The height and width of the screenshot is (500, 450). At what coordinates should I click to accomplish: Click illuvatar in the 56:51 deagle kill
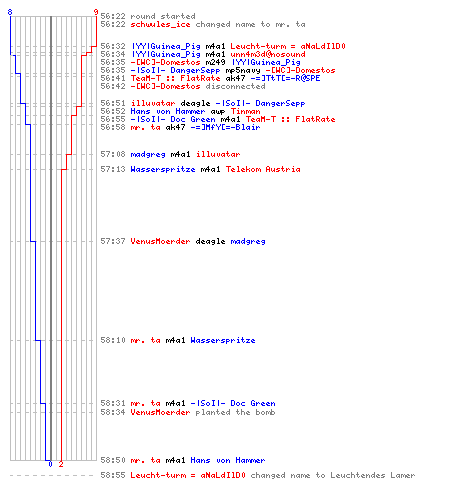[153, 103]
